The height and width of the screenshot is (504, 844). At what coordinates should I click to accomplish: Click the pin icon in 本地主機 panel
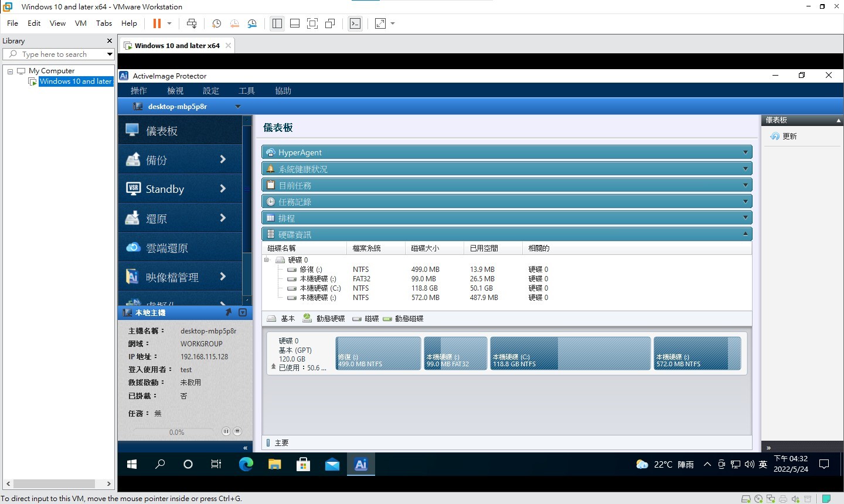[x=229, y=312]
